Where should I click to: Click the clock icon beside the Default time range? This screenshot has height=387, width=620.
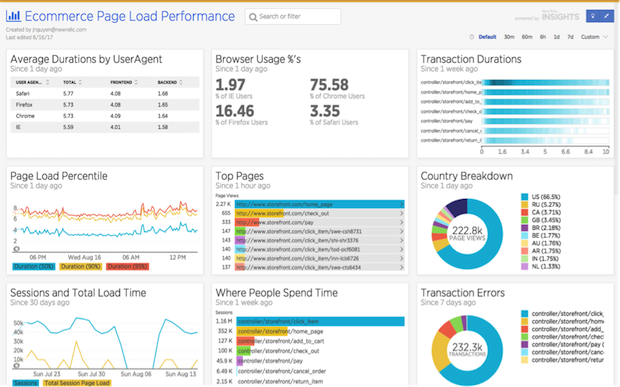pos(471,37)
